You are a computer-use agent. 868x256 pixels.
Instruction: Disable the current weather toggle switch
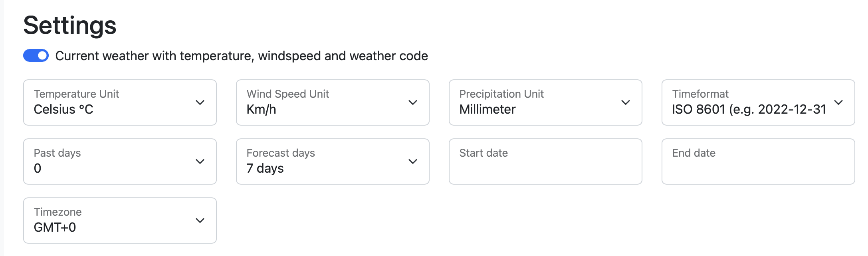[35, 56]
